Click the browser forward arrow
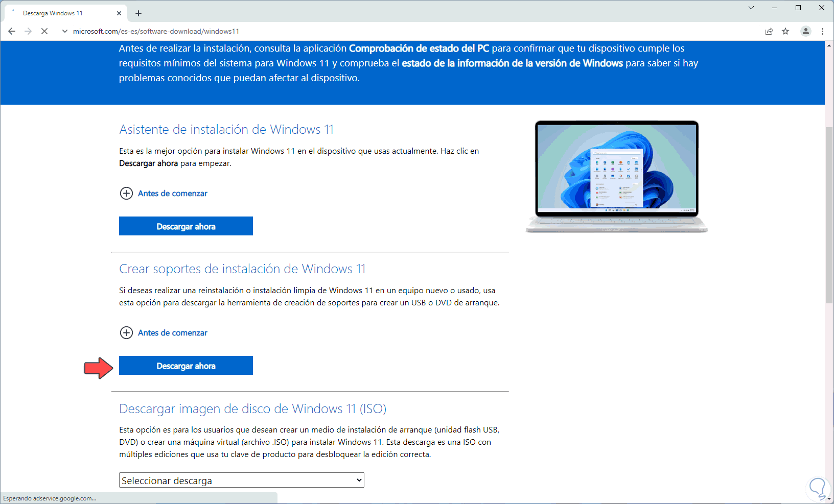The image size is (834, 504). click(x=28, y=31)
